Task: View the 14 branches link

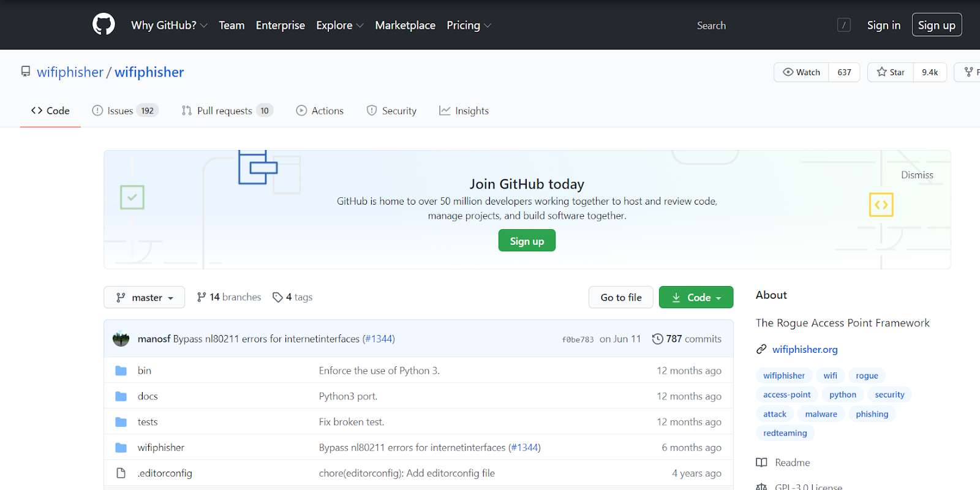Action: (228, 297)
